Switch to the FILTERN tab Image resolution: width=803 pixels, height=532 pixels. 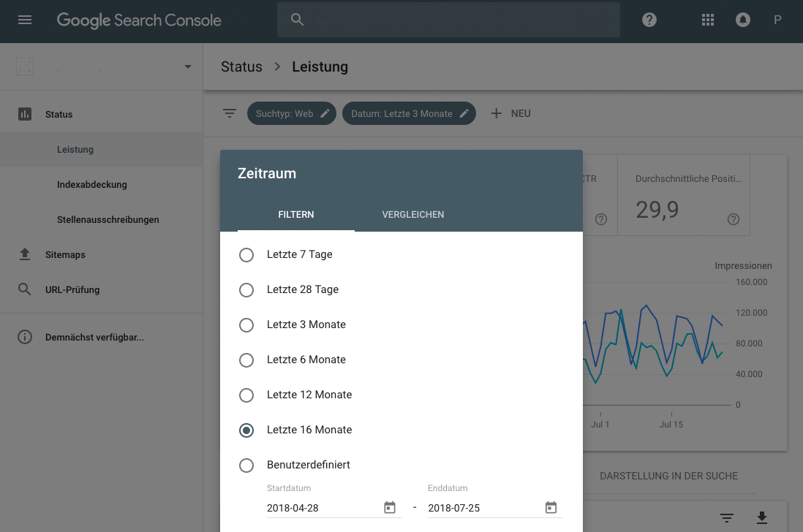tap(296, 215)
